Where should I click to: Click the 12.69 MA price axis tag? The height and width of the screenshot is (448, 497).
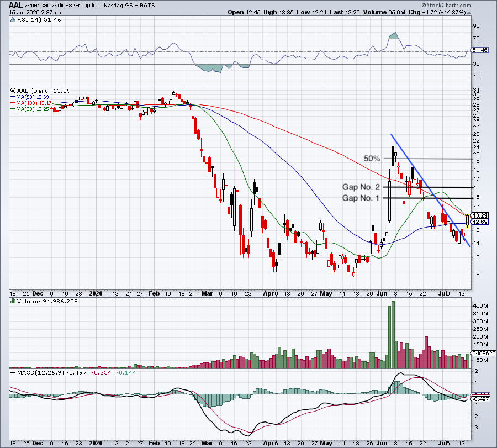pos(480,222)
